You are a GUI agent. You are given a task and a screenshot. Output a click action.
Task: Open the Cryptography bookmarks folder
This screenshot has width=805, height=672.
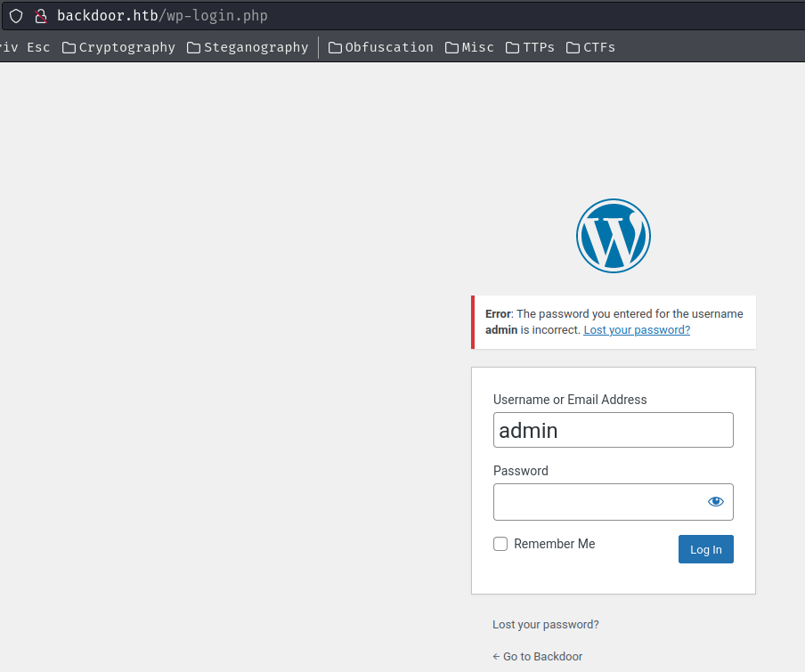[x=118, y=47]
